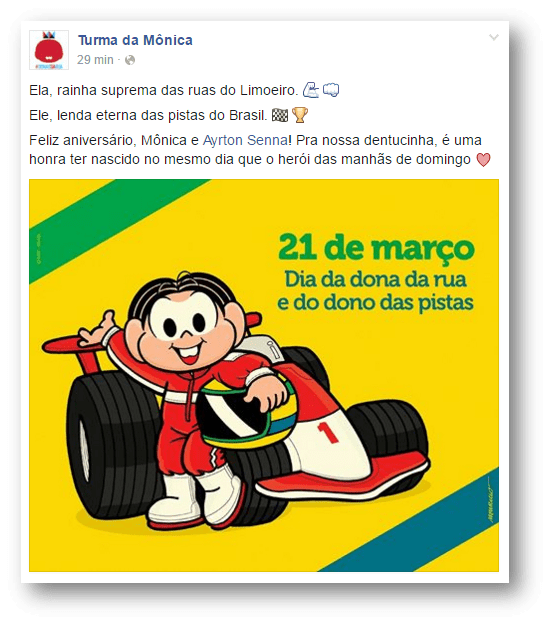Click the artist signature on blue stripe
This screenshot has width=551, height=625.
pyautogui.click(x=490, y=502)
